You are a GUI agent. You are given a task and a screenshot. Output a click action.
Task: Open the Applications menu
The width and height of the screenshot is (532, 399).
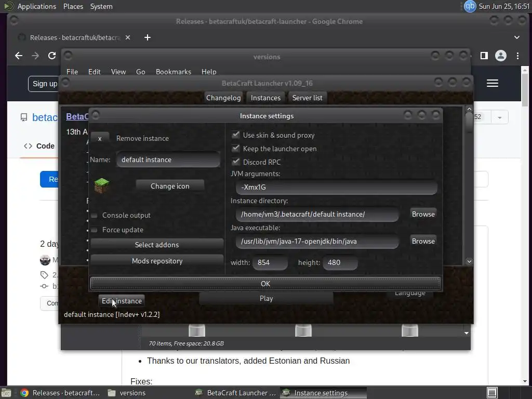(37, 6)
